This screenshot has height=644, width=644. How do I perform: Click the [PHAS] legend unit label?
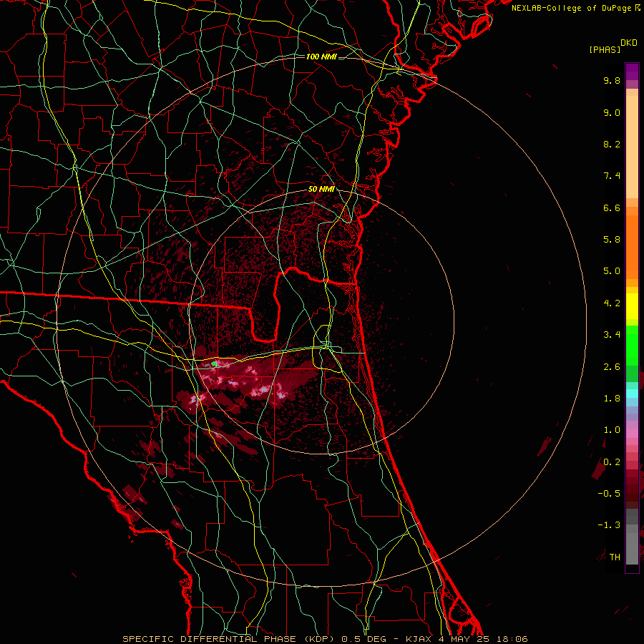[x=605, y=49]
